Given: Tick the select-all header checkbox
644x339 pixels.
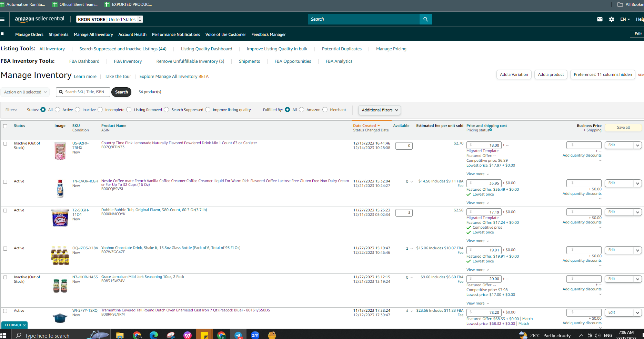Looking at the screenshot, I should [x=5, y=126].
